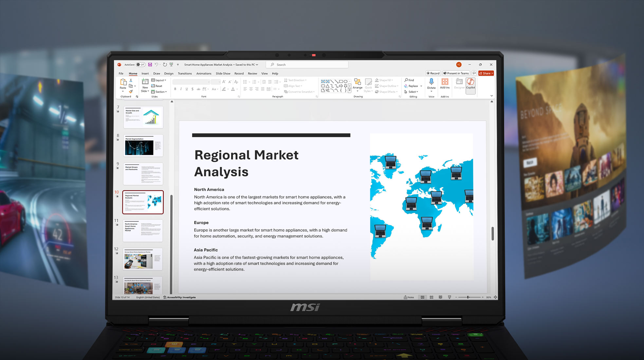Viewport: 644px width, 360px height.
Task: Open the Slide Show tab
Action: click(x=223, y=74)
